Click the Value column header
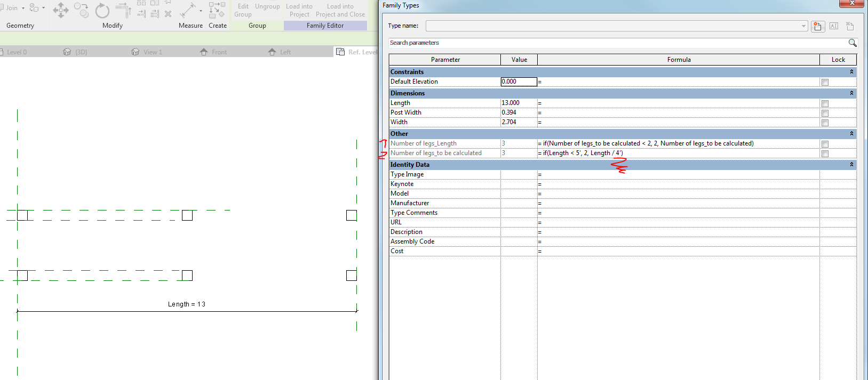Viewport: 868px width, 380px height. (519, 60)
